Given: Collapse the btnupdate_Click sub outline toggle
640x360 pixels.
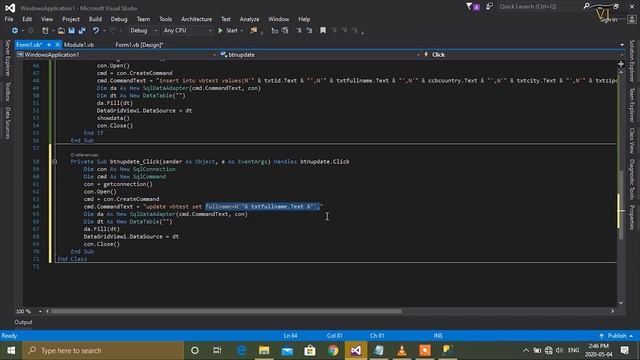Looking at the screenshot, I should click(54, 162).
